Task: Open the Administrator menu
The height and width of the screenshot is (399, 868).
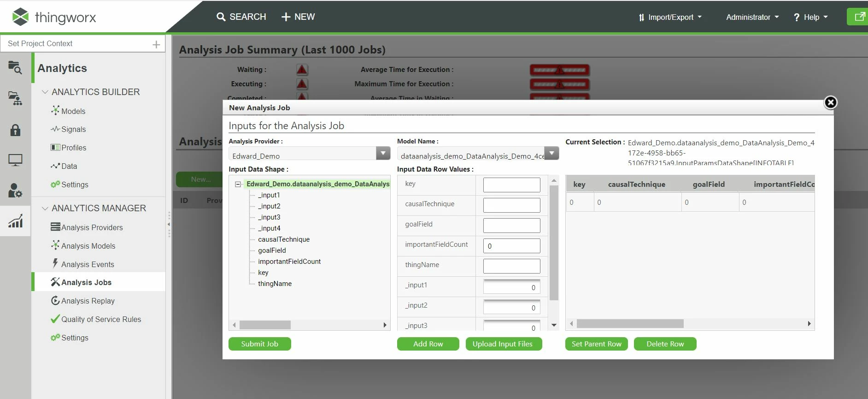Action: 752,17
